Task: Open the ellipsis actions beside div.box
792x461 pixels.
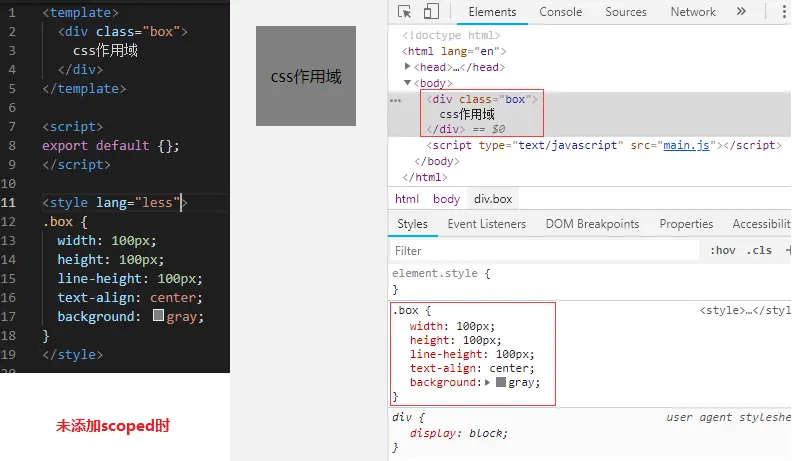Action: pos(395,100)
